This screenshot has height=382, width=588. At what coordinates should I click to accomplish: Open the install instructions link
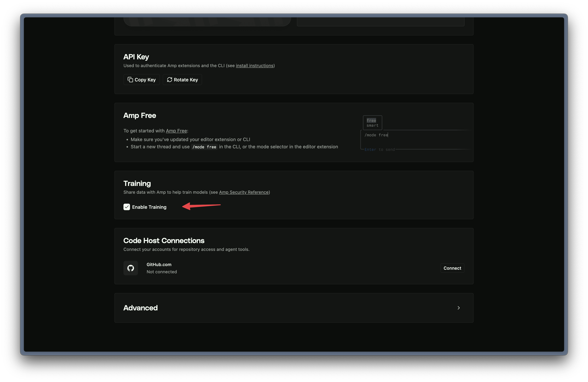click(x=255, y=66)
